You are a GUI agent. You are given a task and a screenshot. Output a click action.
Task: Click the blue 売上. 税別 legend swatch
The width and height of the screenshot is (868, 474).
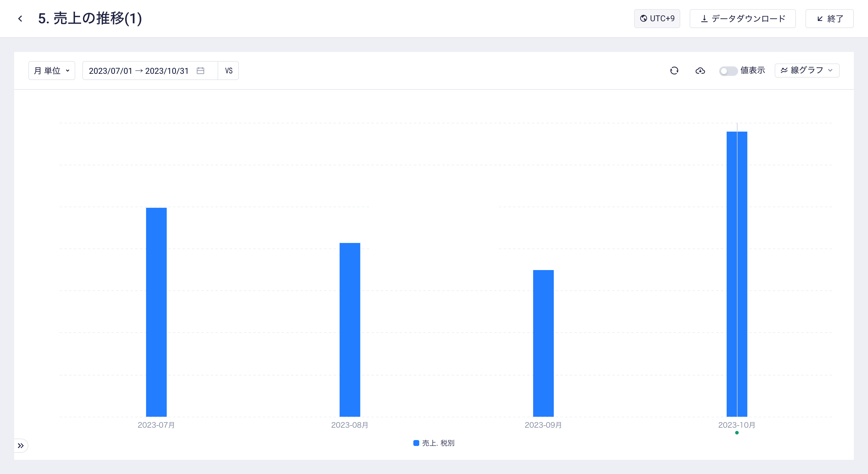(416, 443)
